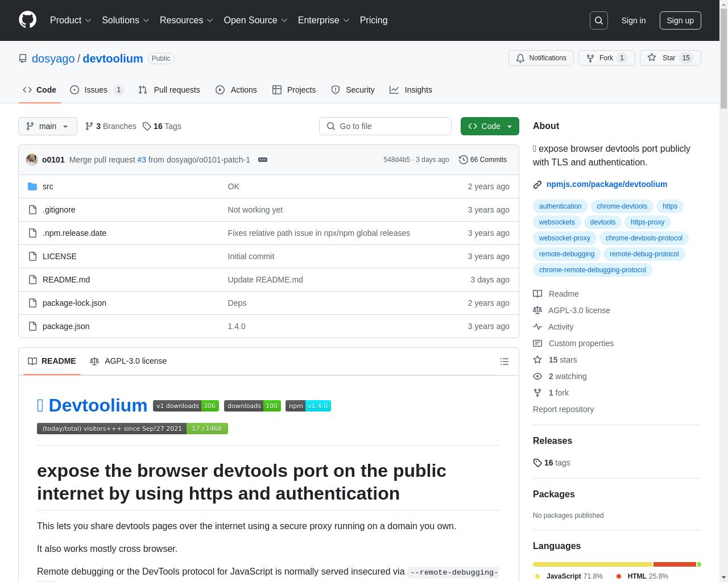Click the visitors counter badge
This screenshot has height=582, width=728.
133,429
